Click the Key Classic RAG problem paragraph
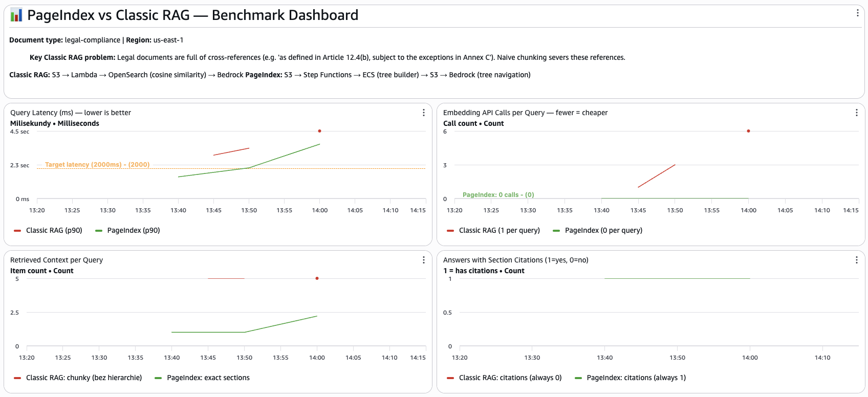868x397 pixels. coord(328,57)
